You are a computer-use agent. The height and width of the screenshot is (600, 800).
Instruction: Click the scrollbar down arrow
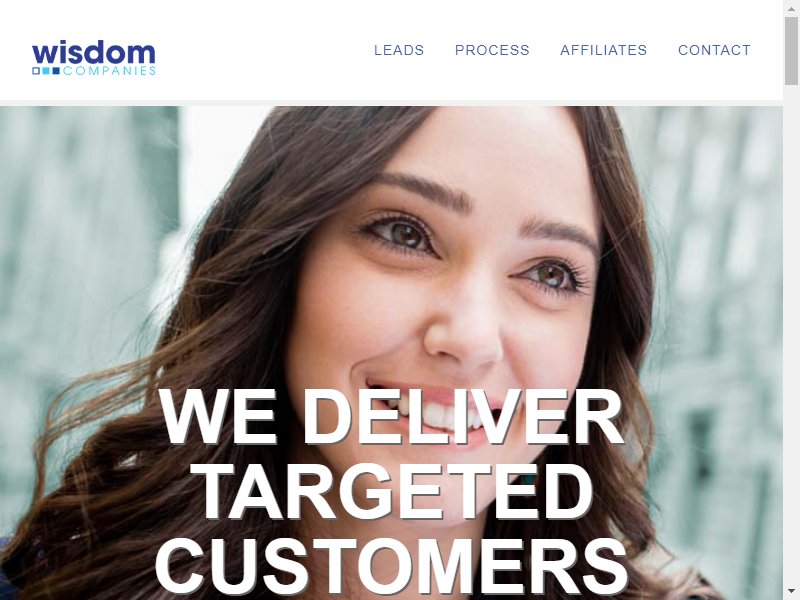click(x=791, y=594)
